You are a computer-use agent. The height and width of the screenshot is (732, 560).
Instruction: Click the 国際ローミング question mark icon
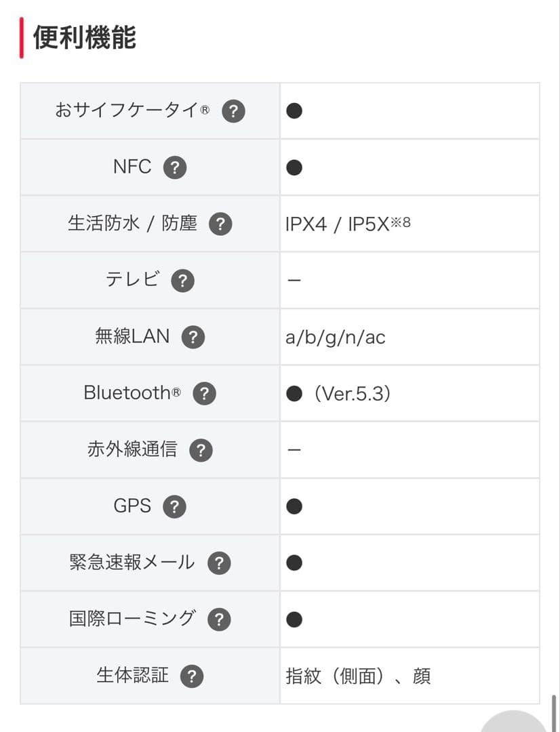218,619
